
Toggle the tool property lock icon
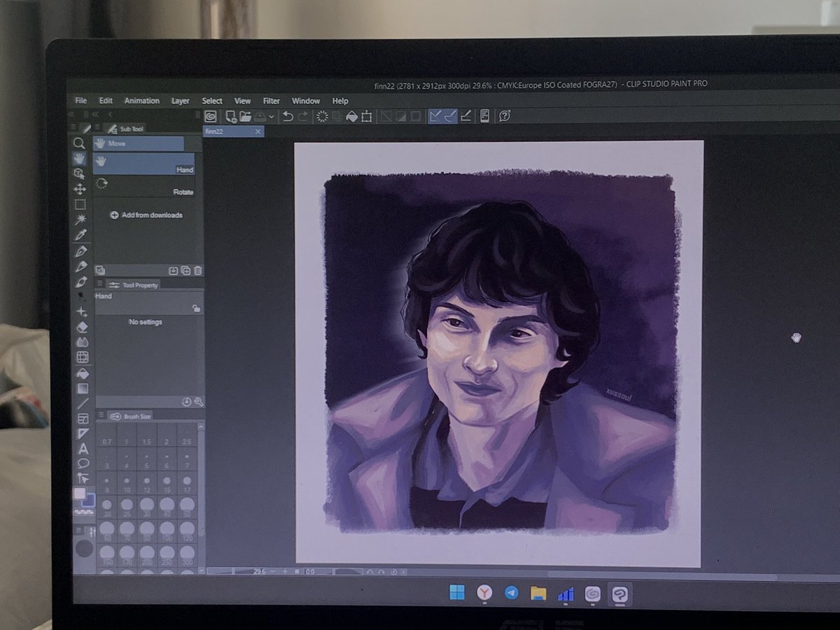196,308
